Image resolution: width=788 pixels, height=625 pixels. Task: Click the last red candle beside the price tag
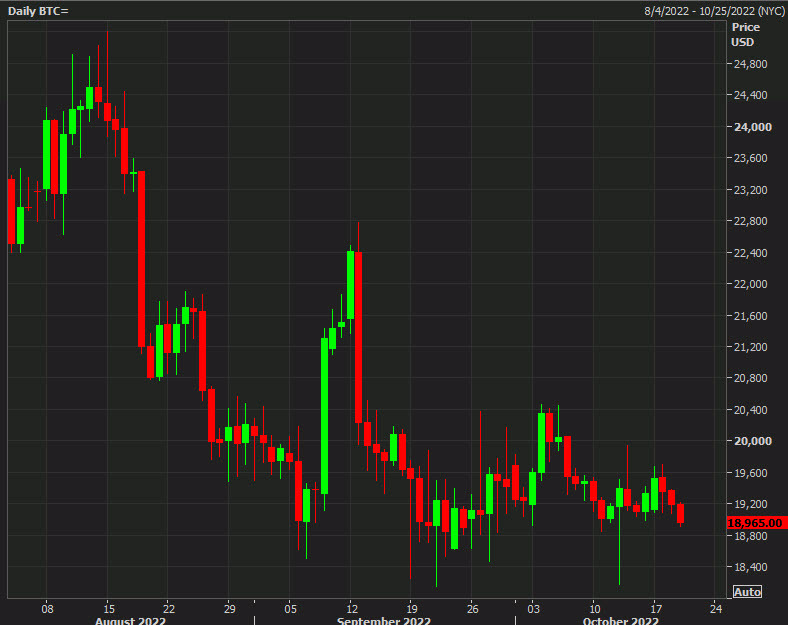pyautogui.click(x=681, y=513)
